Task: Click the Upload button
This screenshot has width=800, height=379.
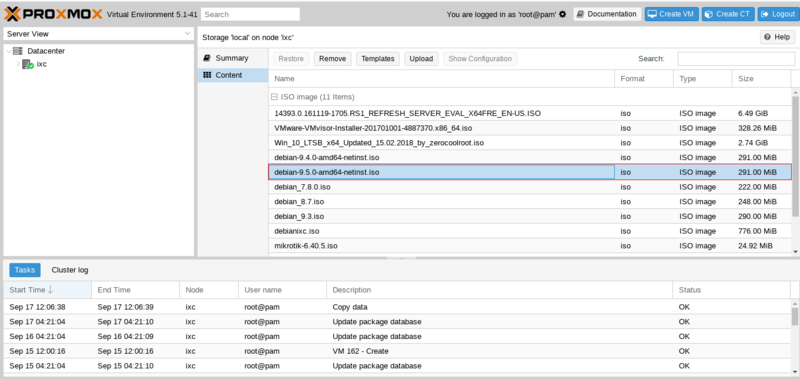Action: [421, 59]
